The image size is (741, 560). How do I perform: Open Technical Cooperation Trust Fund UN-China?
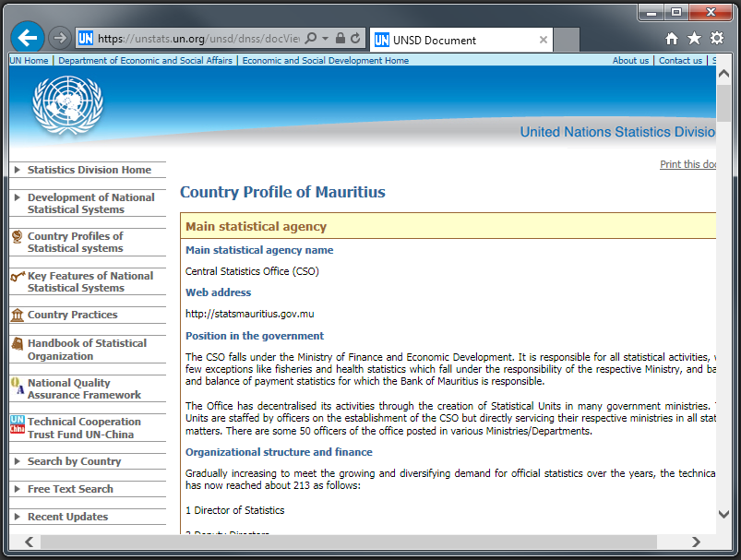click(84, 428)
